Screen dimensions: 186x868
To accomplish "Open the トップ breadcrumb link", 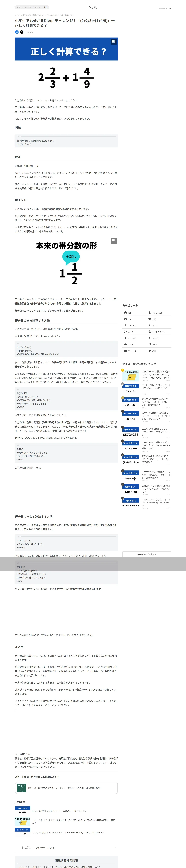I will (x=17, y=15).
